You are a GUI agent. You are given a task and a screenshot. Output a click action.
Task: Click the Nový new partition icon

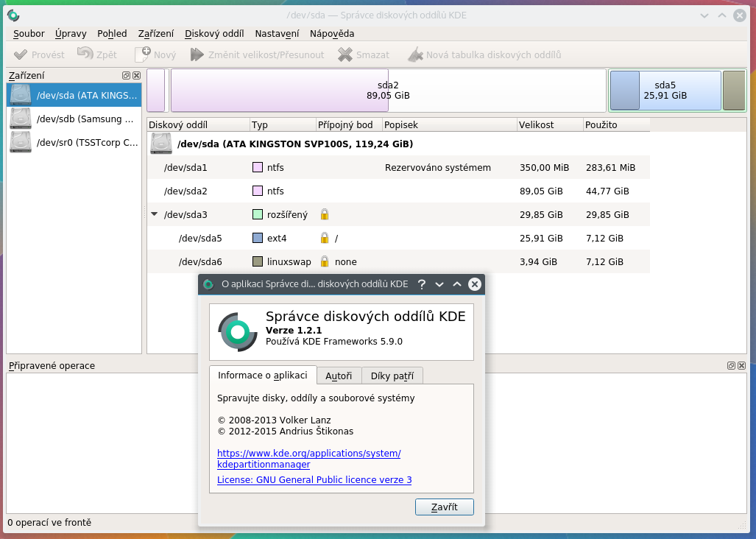click(143, 54)
